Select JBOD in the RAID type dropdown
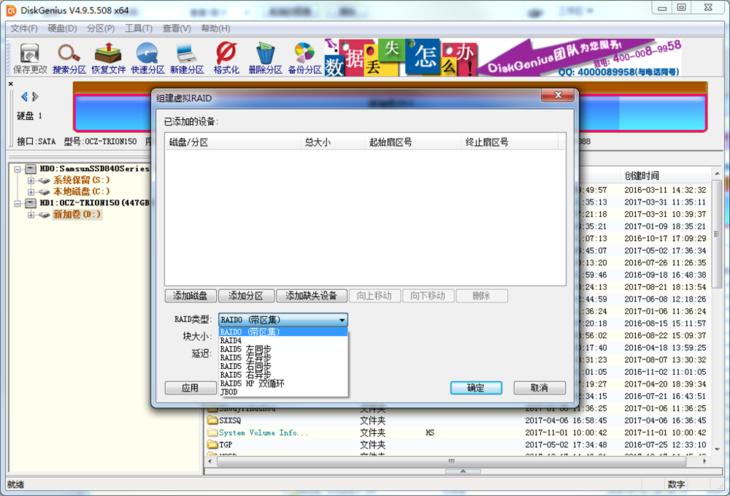 pos(230,392)
